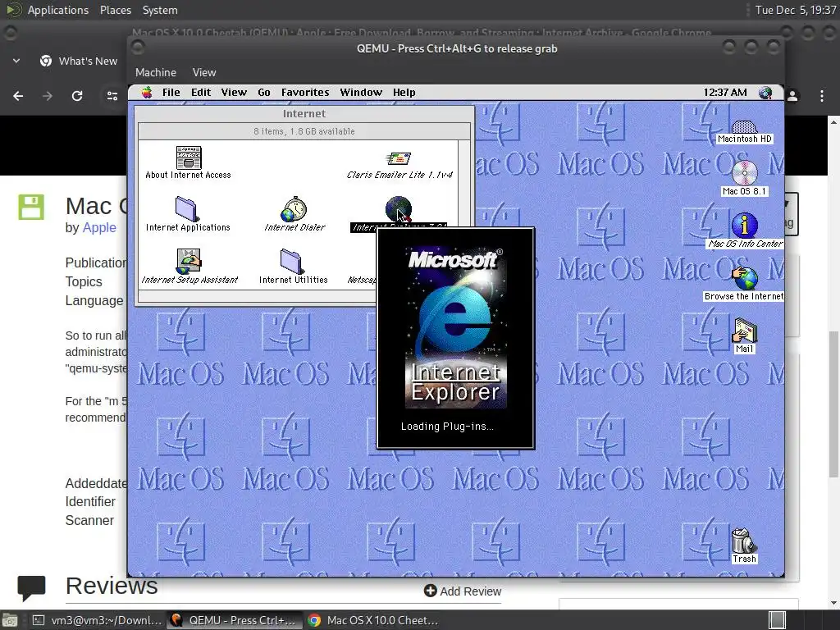Image resolution: width=840 pixels, height=630 pixels.
Task: Open the QEMU Machine menu
Action: pyautogui.click(x=155, y=72)
